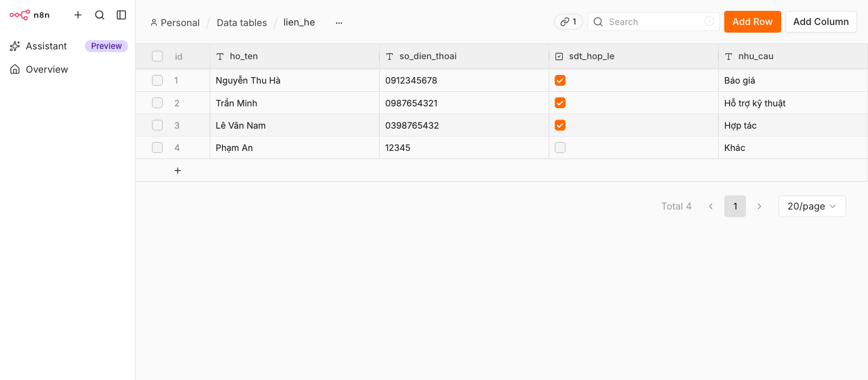Image resolution: width=868 pixels, height=380 pixels.
Task: Open Assistant in the sidebar
Action: coord(68,46)
